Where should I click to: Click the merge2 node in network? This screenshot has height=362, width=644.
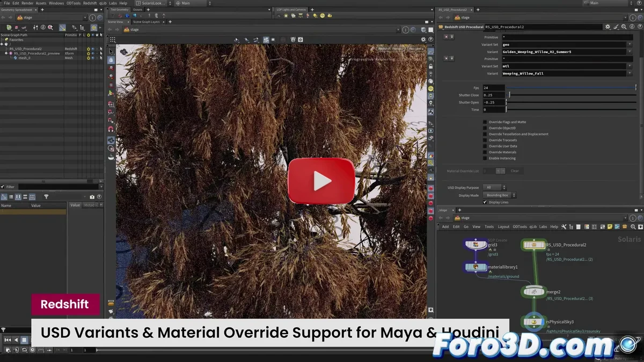534,292
